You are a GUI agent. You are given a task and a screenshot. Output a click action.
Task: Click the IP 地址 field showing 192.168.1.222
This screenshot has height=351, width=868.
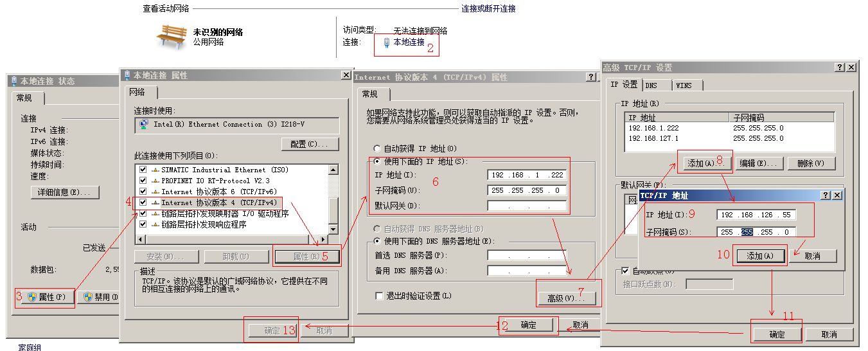[527, 175]
